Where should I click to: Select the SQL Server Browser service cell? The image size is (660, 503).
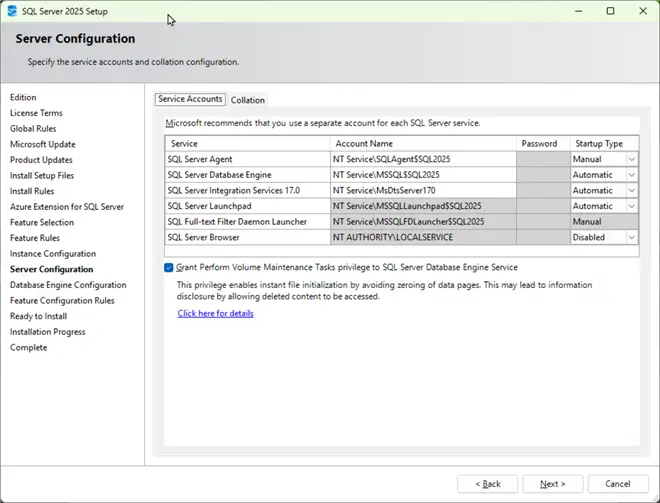coord(248,237)
